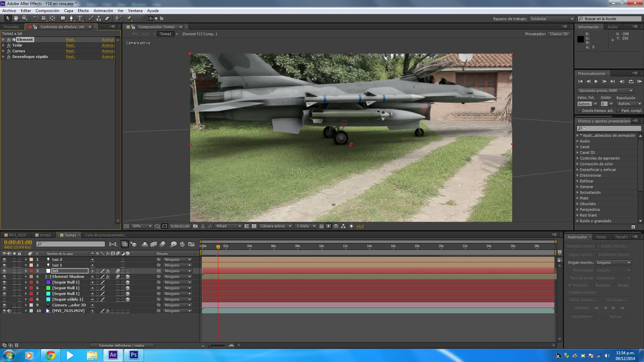
Task: Open the Efecto menu
Action: click(x=83, y=11)
